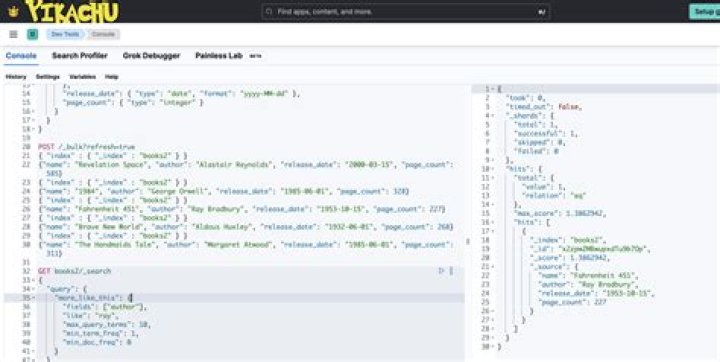Fold the _source object at output line 21
This screenshot has width=720, height=362.
493,267
